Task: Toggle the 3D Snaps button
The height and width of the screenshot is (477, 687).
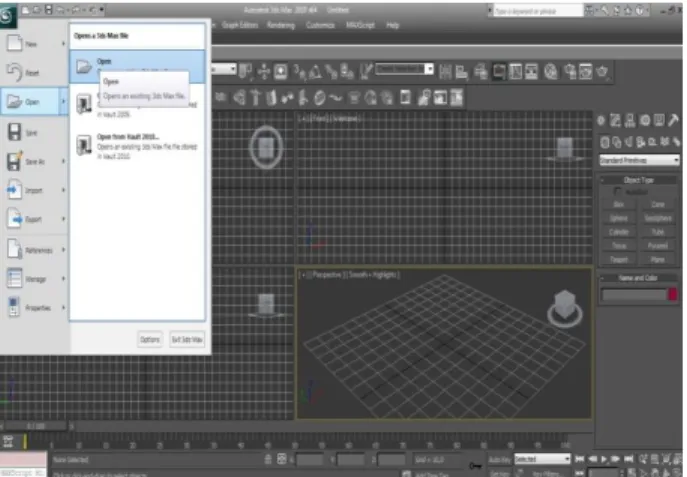Action: tap(301, 71)
